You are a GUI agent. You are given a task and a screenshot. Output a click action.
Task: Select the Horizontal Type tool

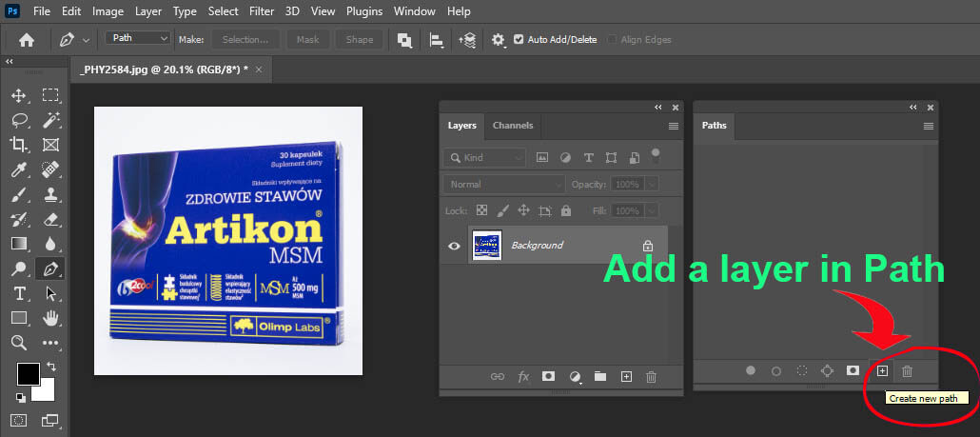point(19,293)
